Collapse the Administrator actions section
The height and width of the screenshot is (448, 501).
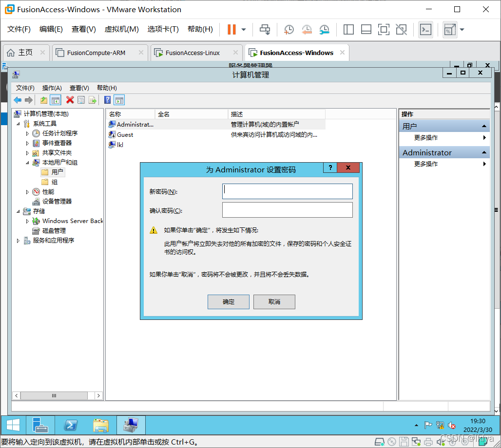(x=484, y=152)
